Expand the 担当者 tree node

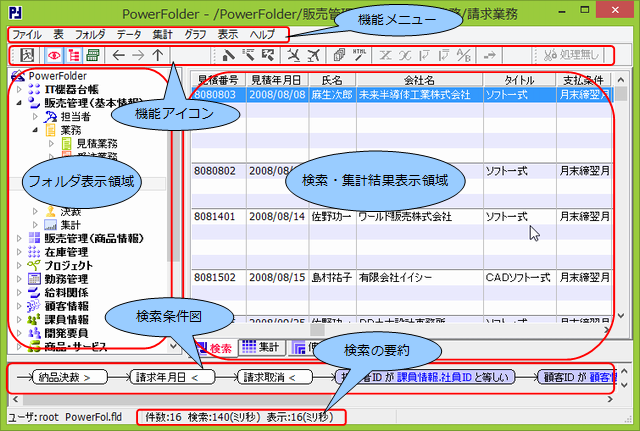coord(35,117)
